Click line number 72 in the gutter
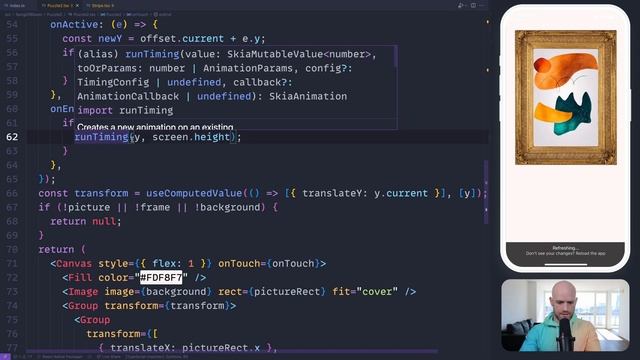The height and width of the screenshot is (360, 640). [x=12, y=278]
